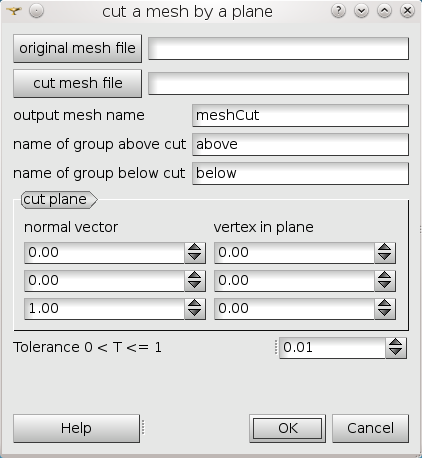422x458 pixels.
Task: Click the cut mesh file path field
Action: tap(278, 83)
